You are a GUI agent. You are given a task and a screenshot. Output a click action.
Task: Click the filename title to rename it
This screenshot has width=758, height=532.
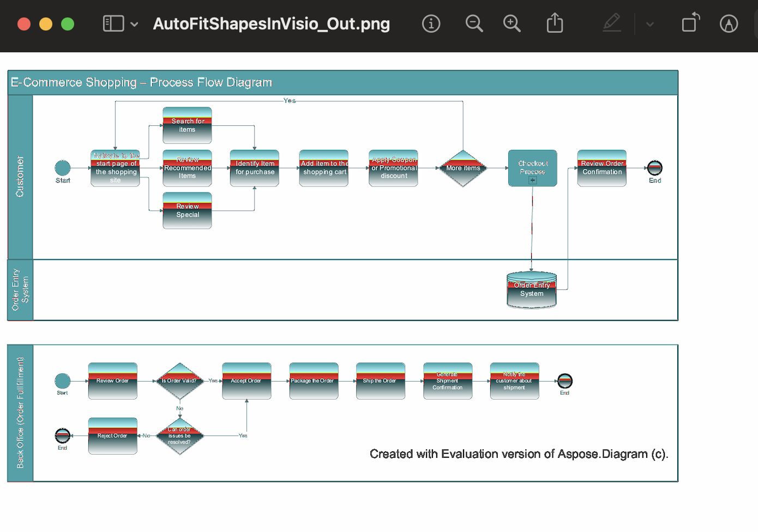[271, 23]
